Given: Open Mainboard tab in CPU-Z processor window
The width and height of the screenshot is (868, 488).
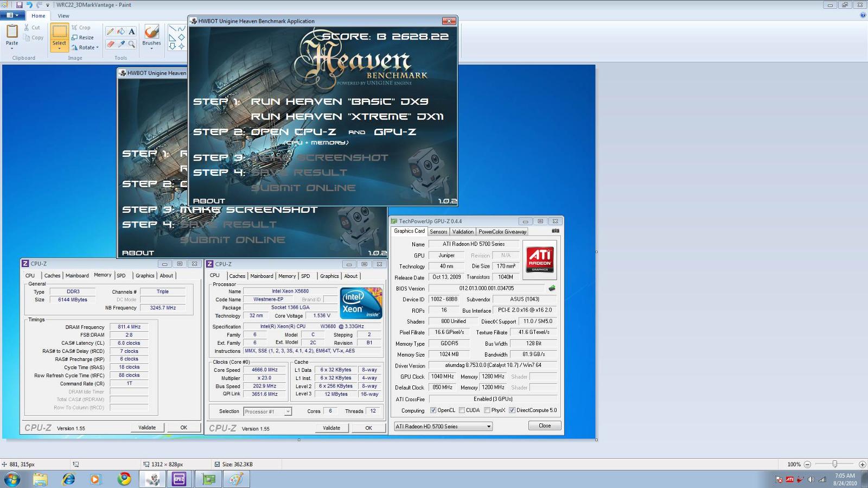Looking at the screenshot, I should click(261, 276).
